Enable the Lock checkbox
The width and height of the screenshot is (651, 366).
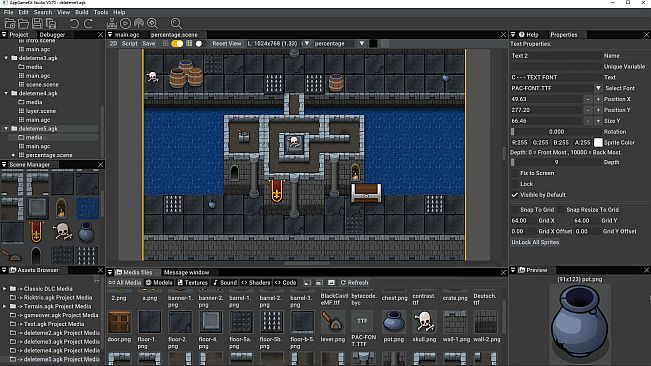coord(515,184)
